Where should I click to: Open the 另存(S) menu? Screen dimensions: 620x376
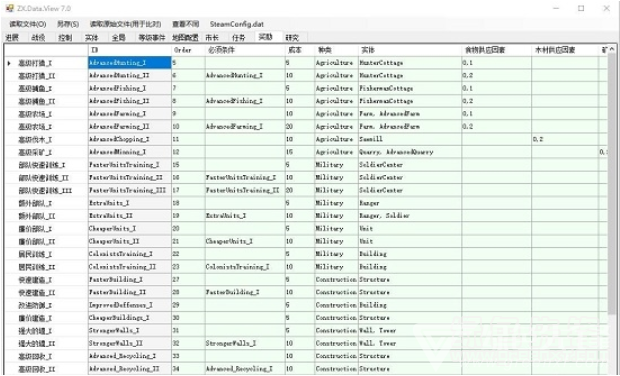pos(68,24)
